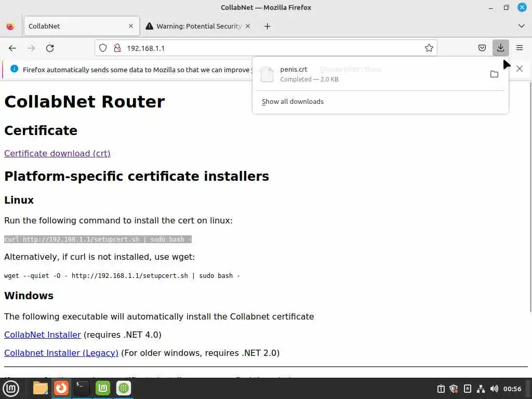The width and height of the screenshot is (532, 399).
Task: Expand the list all tabs dropdown
Action: [x=522, y=26]
